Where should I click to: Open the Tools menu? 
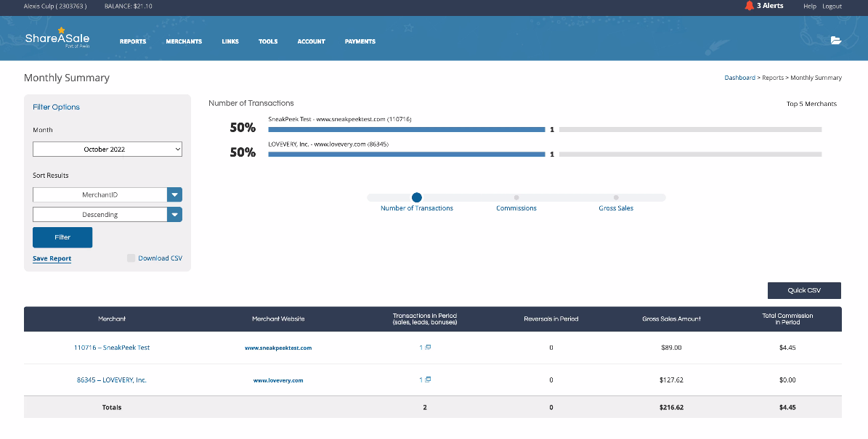(x=268, y=41)
